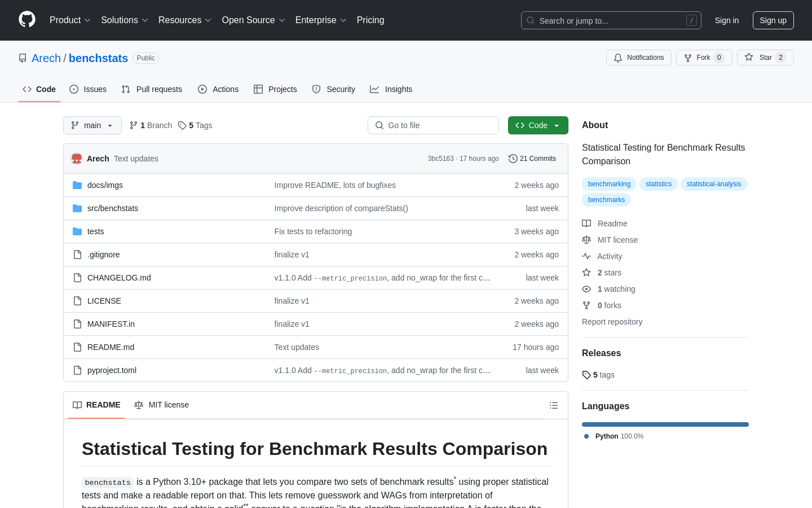The width and height of the screenshot is (812, 508).
Task: Click the CHANGELOG.md file icon
Action: click(77, 278)
